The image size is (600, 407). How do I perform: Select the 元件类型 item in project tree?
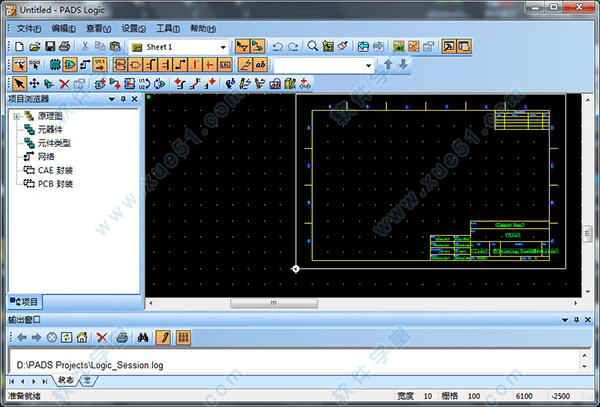pyautogui.click(x=55, y=143)
